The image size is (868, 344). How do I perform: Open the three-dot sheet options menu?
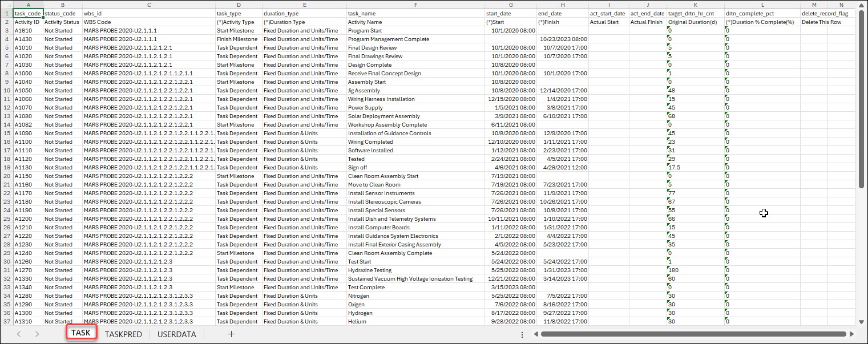click(x=522, y=335)
